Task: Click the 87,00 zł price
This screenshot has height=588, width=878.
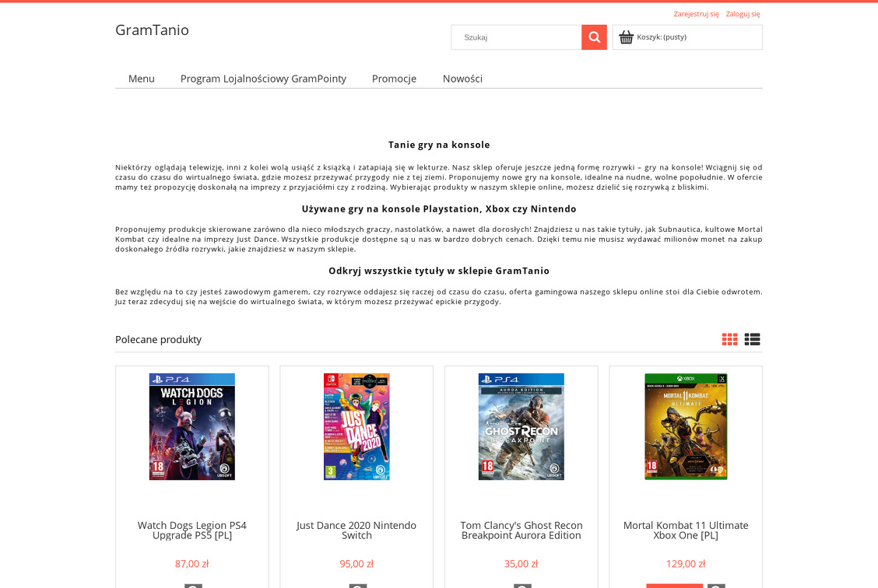Action: point(192,564)
